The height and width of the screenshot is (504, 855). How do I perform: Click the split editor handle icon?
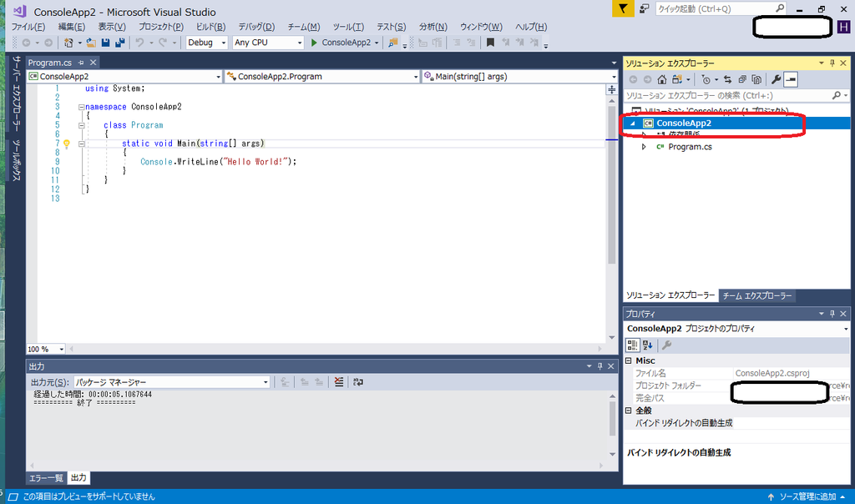click(612, 89)
